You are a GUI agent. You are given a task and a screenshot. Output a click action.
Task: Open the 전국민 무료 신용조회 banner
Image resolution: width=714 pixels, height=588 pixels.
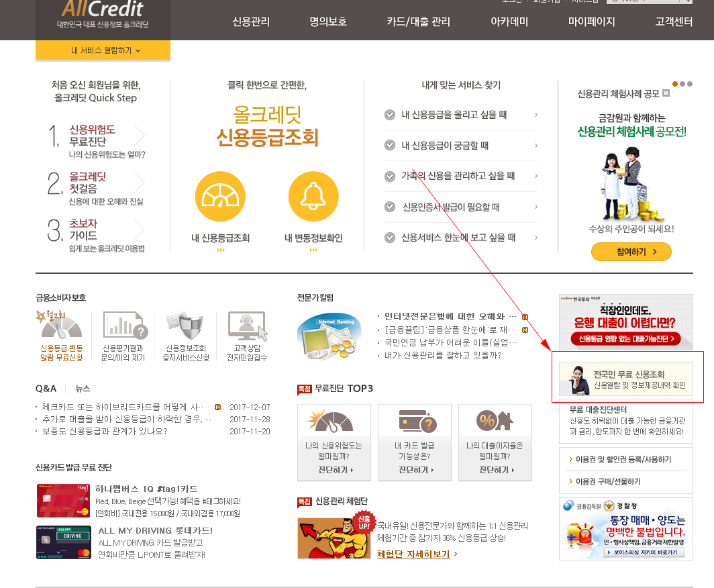click(x=626, y=379)
